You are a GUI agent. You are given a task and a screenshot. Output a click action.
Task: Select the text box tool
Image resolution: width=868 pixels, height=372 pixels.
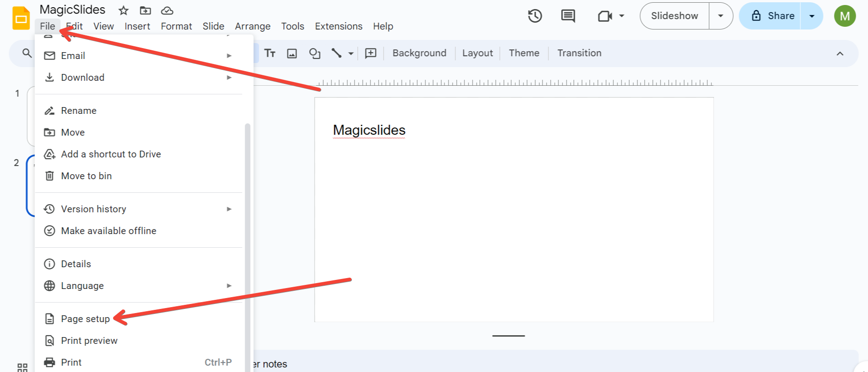[x=270, y=53]
